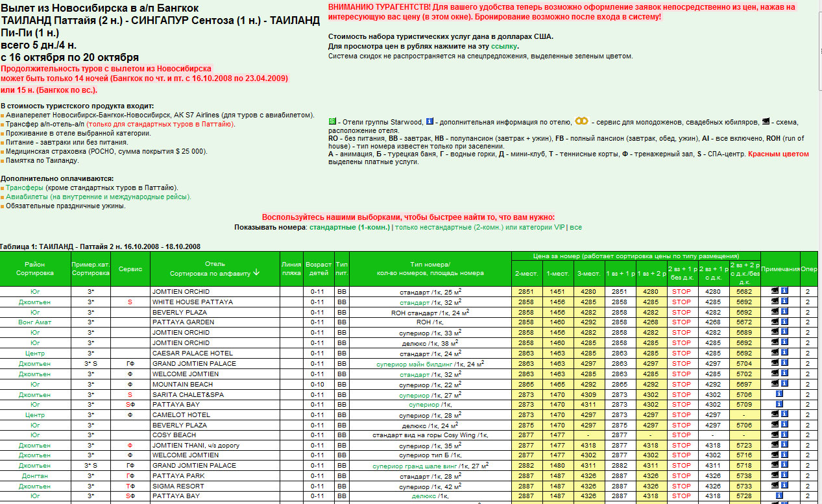Viewport: 822px width, 504px height.
Task: Sort by '1 вз + 2 р' column
Action: 651,273
